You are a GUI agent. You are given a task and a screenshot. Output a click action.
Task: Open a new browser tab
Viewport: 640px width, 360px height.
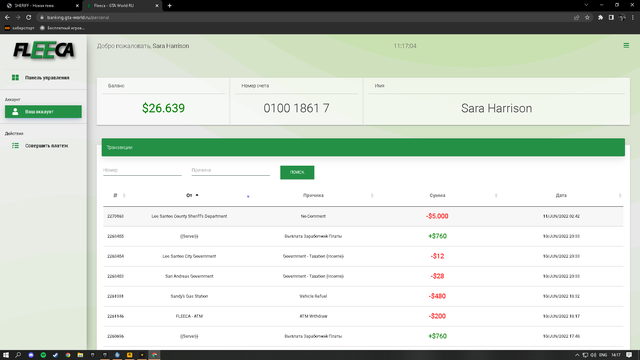169,6
